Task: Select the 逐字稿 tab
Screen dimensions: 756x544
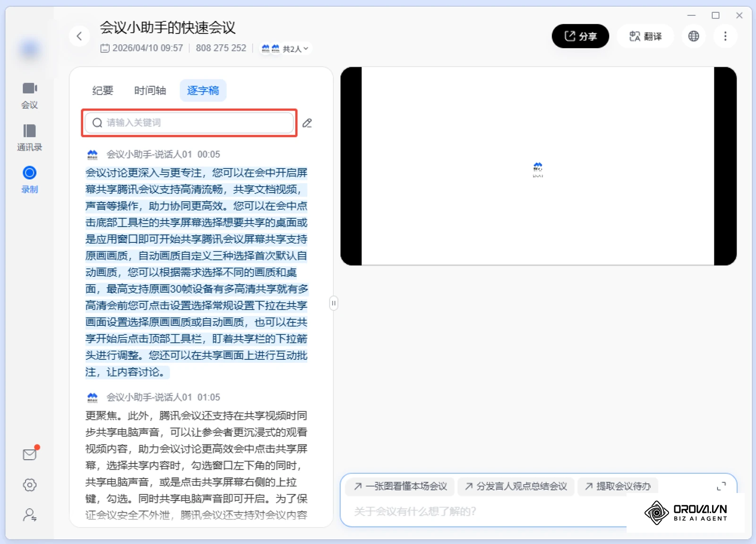Action: [203, 90]
